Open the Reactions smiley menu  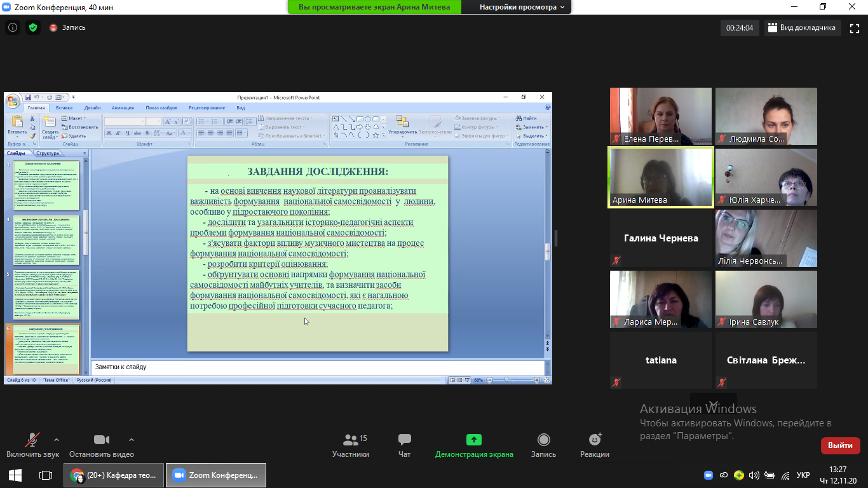pyautogui.click(x=595, y=445)
